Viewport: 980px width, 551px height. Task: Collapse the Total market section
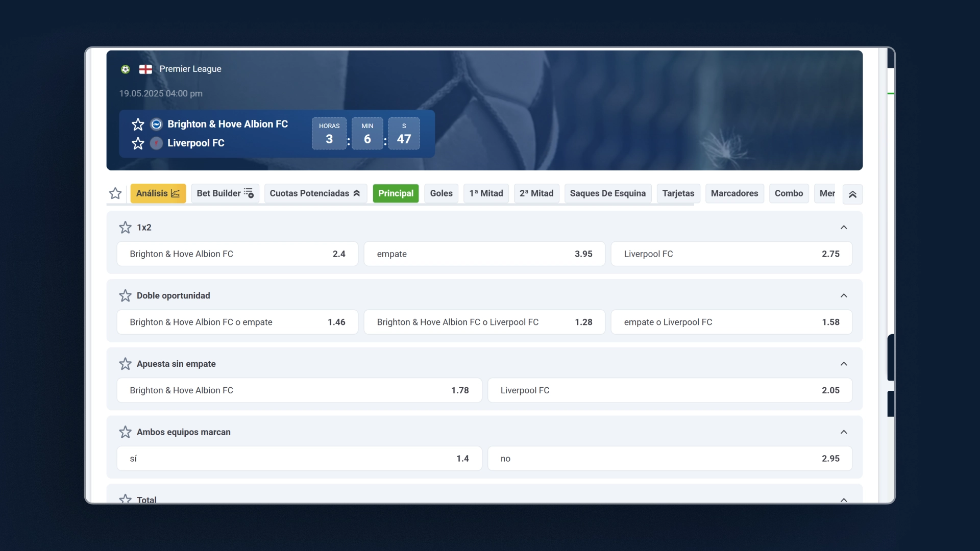click(844, 500)
